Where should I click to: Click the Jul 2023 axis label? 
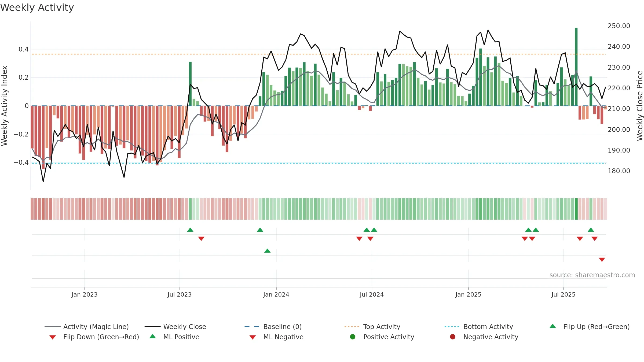click(x=180, y=294)
